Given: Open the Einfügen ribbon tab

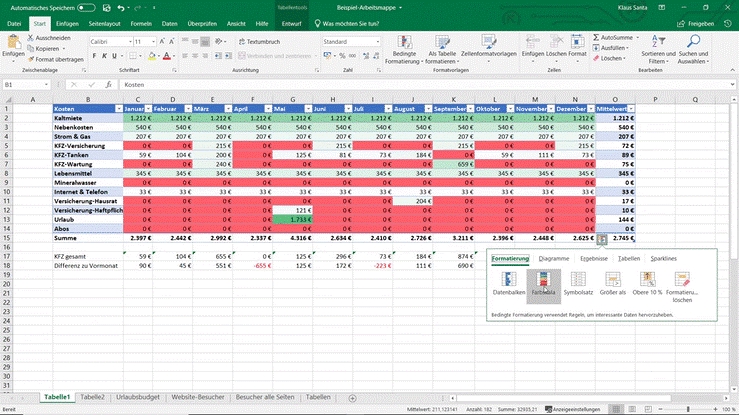Looking at the screenshot, I should click(x=67, y=24).
